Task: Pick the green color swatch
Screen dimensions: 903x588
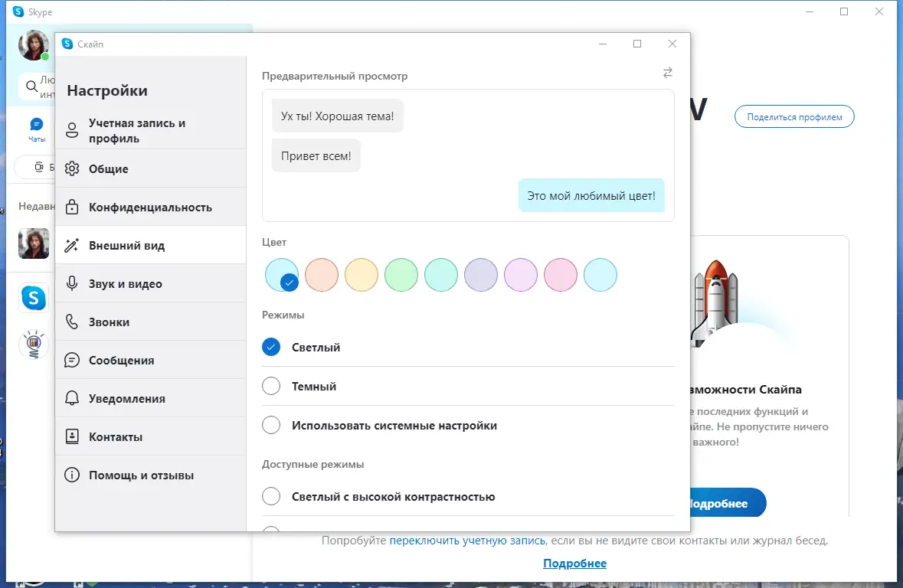Action: 401,275
